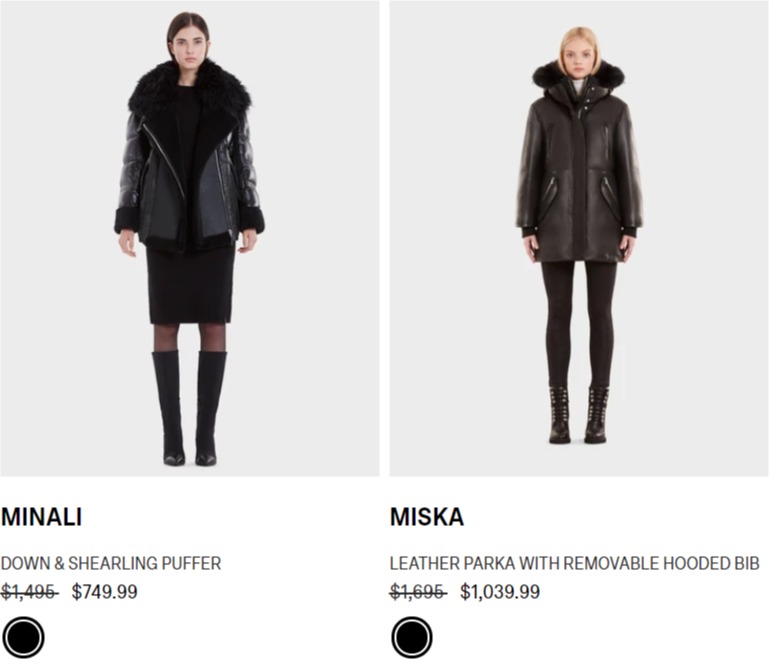View the MISKA leather parka product image
The image size is (780, 672).
coord(579,238)
